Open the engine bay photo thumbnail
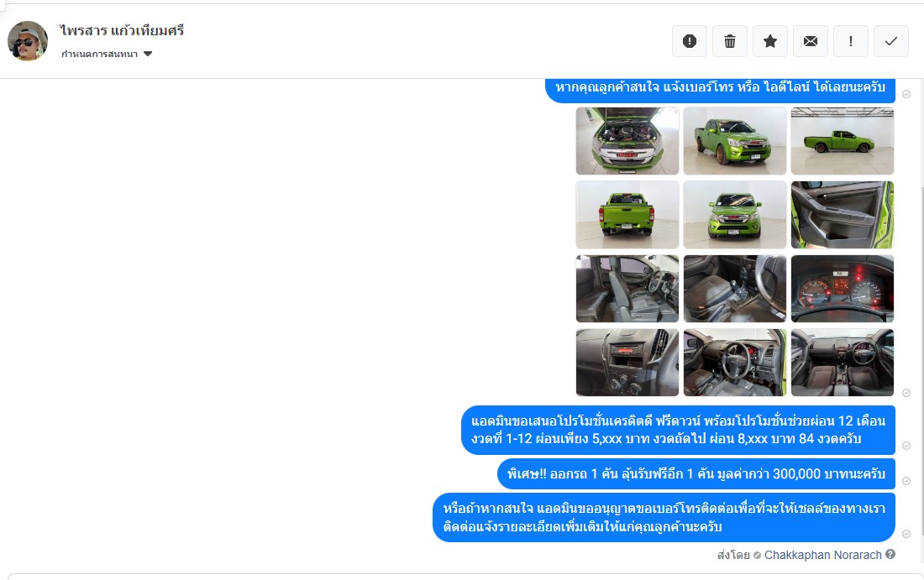 [627, 141]
